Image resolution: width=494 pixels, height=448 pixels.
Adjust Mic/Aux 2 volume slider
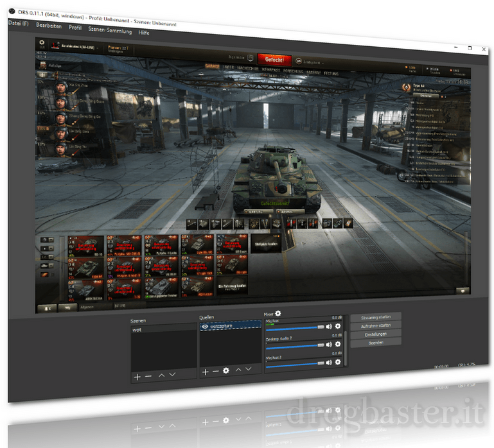[295, 364]
